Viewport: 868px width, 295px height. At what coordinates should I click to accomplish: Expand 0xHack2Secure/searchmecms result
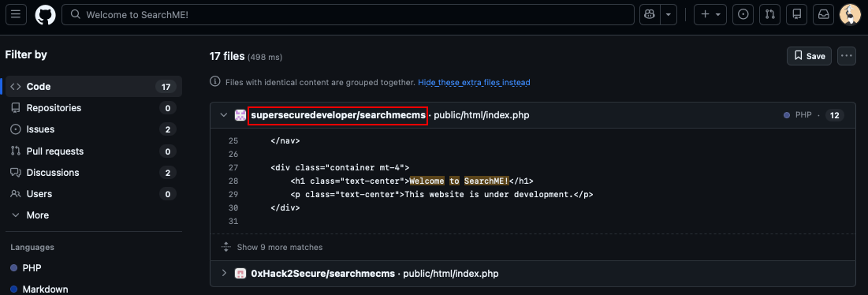pyautogui.click(x=224, y=274)
